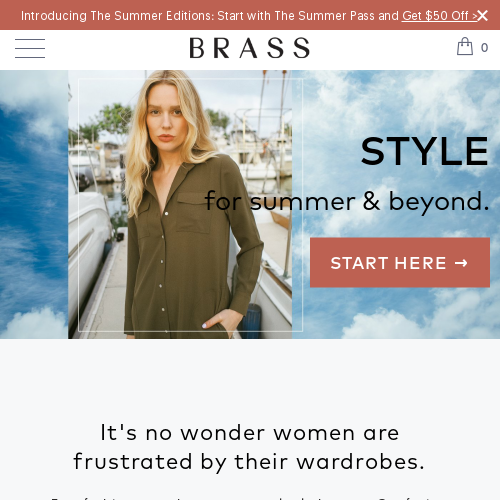Click 'Introducing The Summer Editions' banner text
Image resolution: width=500 pixels, height=500 pixels.
tap(117, 16)
